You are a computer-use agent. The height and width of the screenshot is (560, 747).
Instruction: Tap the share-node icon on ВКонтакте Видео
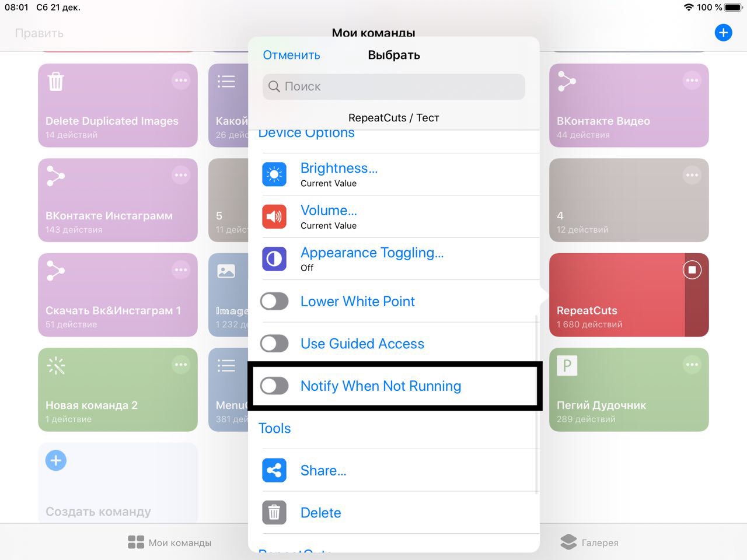pyautogui.click(x=567, y=81)
